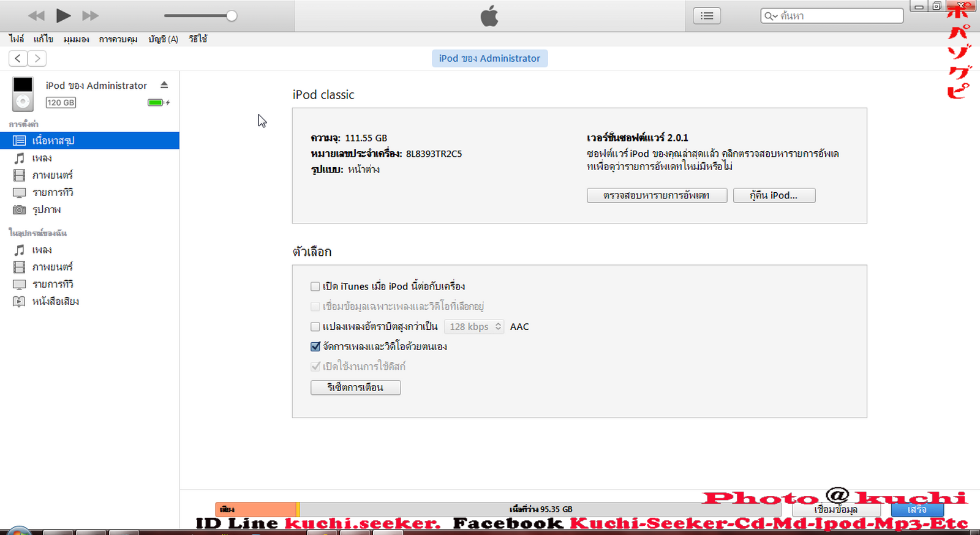
Task: Toggle แปลงเพลงอัตราบิตสูงกว่าเป็น checkbox
Action: pyautogui.click(x=315, y=327)
